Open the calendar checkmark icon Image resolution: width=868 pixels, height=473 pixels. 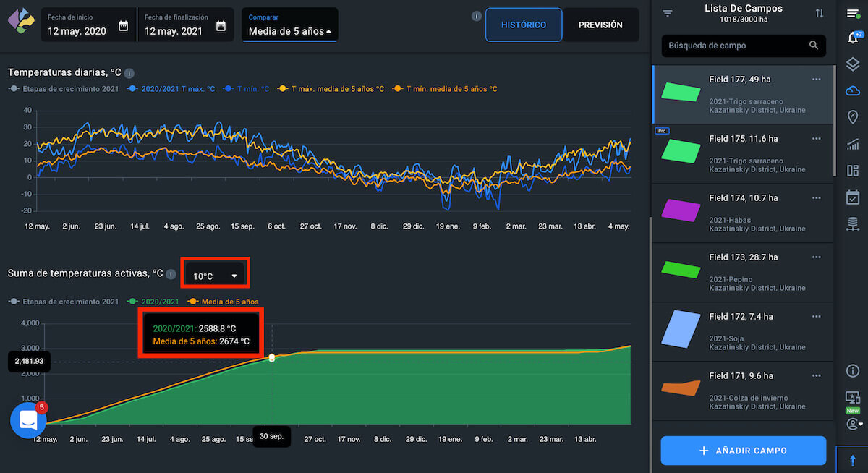(852, 197)
